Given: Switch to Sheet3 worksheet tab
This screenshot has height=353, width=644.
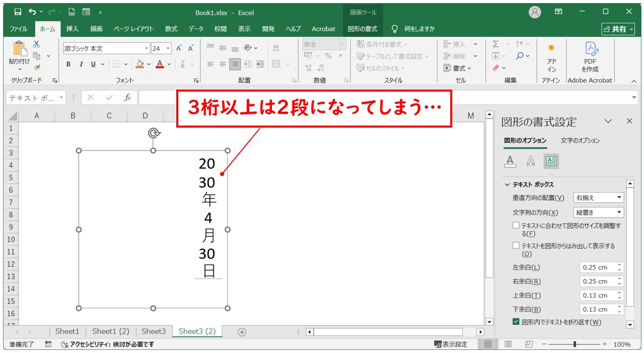Looking at the screenshot, I should [154, 331].
